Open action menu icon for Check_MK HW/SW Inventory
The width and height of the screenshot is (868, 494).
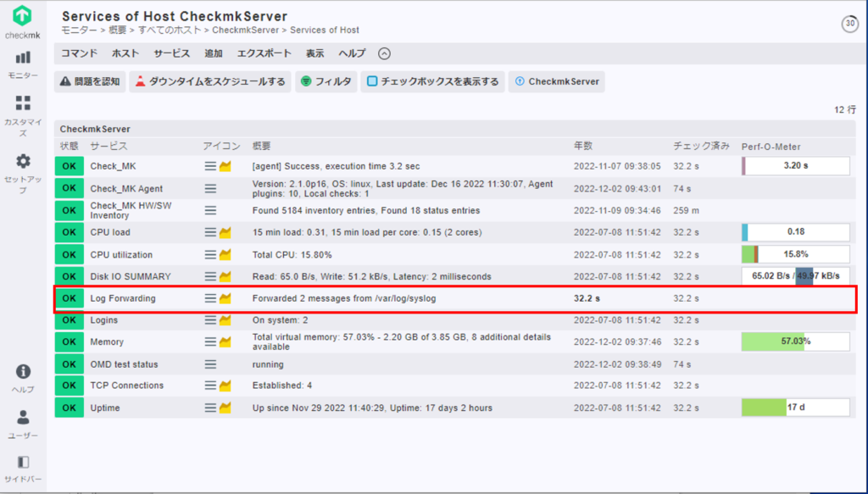click(210, 210)
